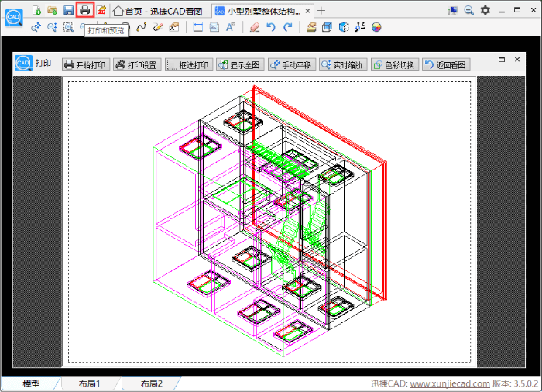Click the print and preview printer icon
This screenshot has height=392, width=542.
click(85, 10)
